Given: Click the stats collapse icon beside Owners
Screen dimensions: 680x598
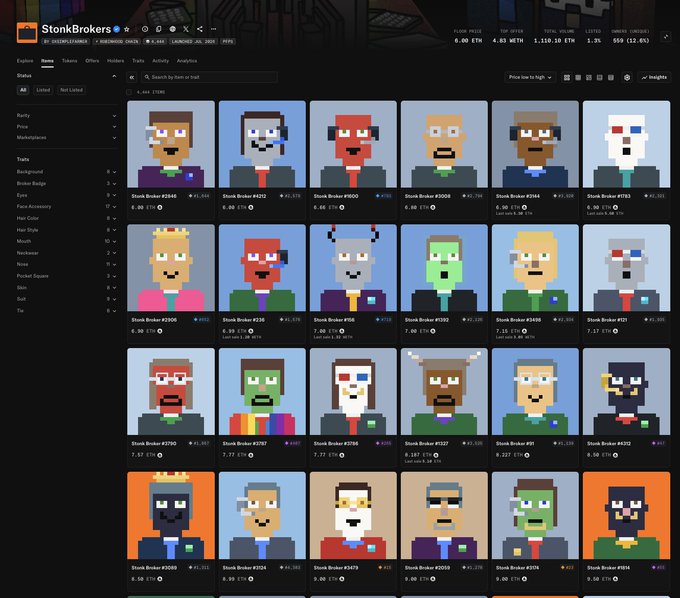Looking at the screenshot, I should point(666,37).
